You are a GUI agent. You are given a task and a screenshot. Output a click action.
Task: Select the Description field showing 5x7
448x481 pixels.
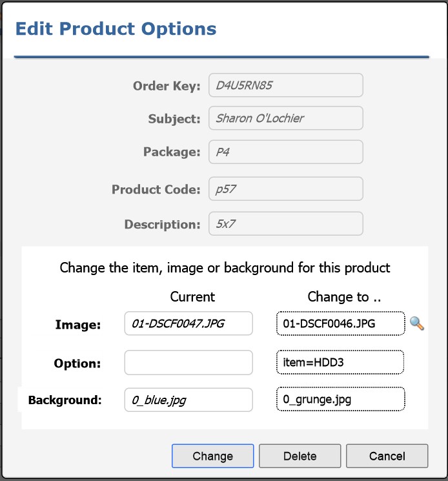click(x=285, y=224)
